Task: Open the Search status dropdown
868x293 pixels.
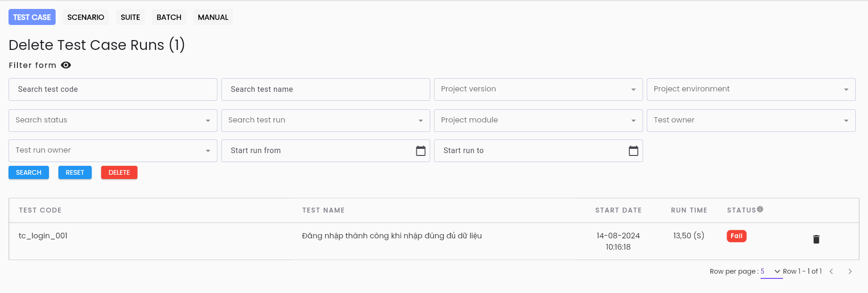Action: (x=113, y=121)
